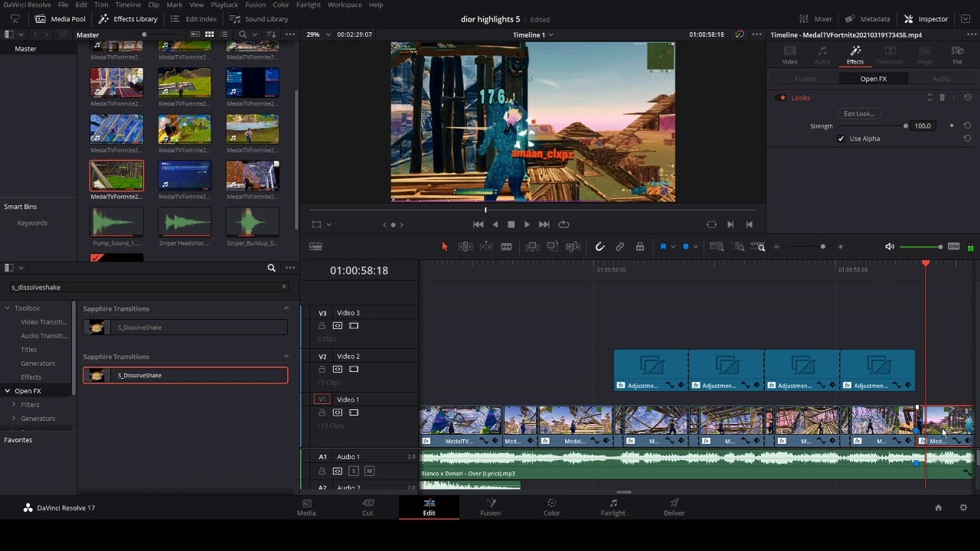980x551 pixels.
Task: Switch to the Color page tab
Action: pos(552,507)
